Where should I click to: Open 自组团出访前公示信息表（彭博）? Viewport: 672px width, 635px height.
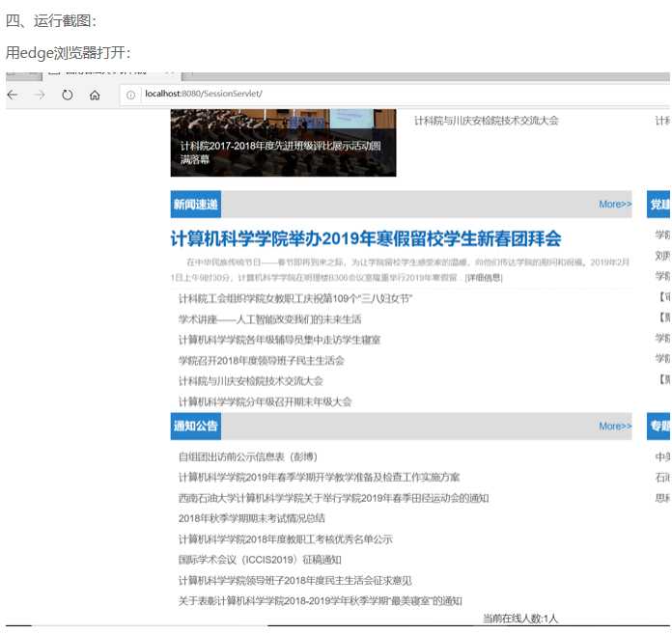click(x=248, y=456)
